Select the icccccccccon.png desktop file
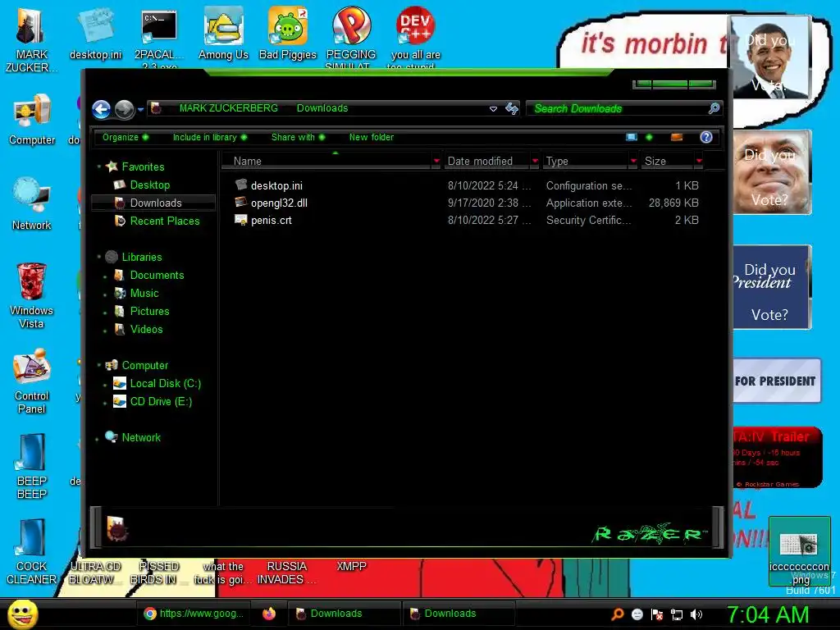Image resolution: width=840 pixels, height=630 pixels. point(799,551)
